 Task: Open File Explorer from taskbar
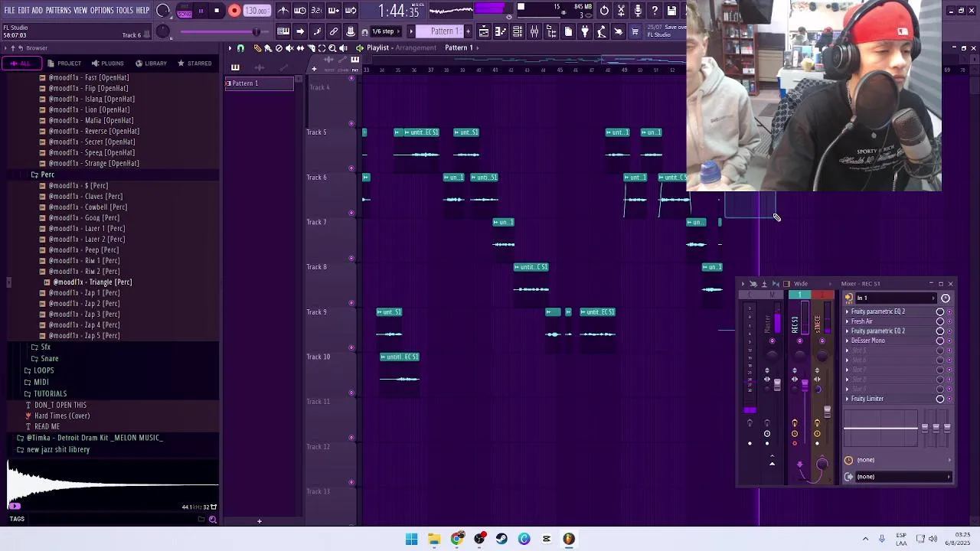point(434,539)
